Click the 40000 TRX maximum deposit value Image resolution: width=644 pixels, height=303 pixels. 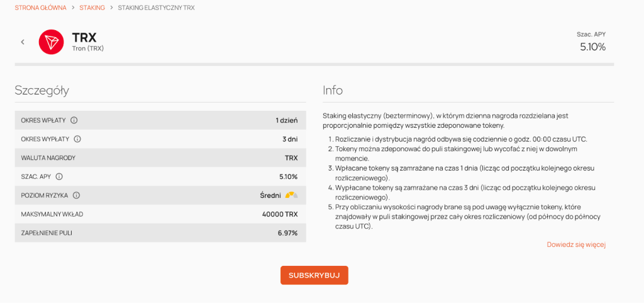pyautogui.click(x=280, y=214)
